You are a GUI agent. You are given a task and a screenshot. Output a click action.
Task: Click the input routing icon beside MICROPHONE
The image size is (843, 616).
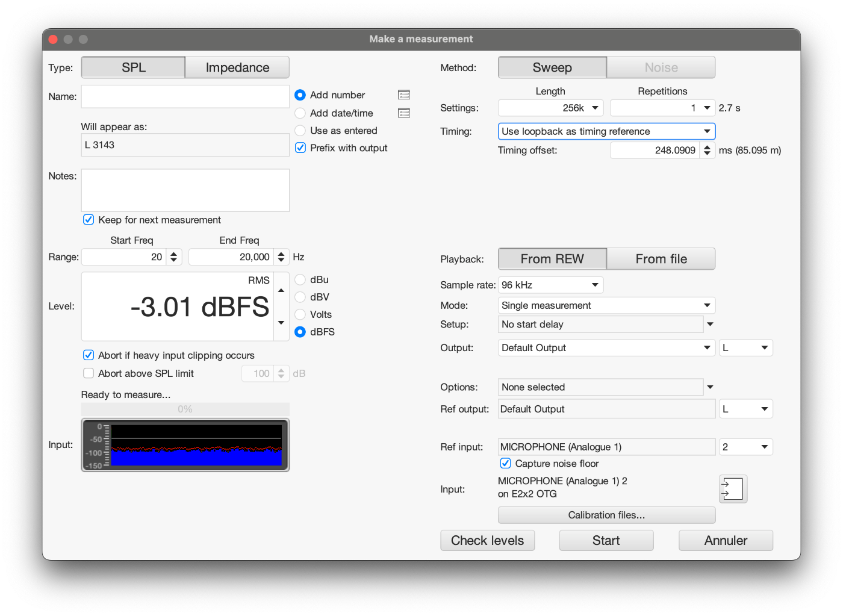click(733, 488)
